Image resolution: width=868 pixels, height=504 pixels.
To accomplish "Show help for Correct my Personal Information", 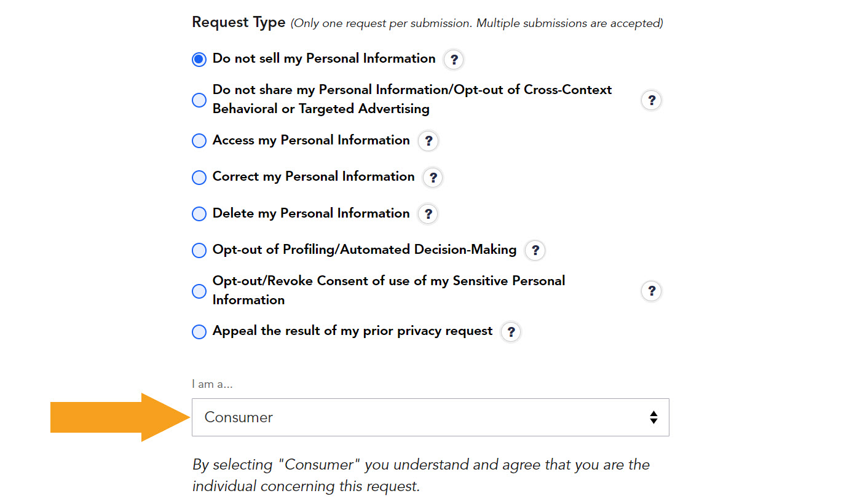I will pyautogui.click(x=433, y=178).
